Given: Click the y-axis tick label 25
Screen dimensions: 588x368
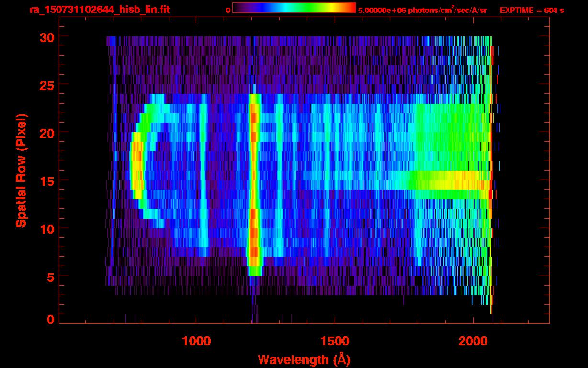Looking at the screenshot, I should [x=46, y=85].
